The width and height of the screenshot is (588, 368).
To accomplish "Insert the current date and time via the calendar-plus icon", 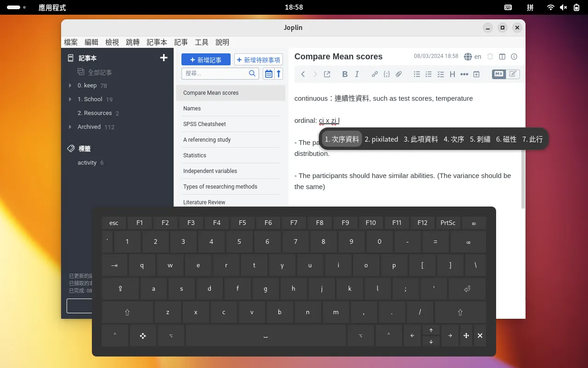I will (x=476, y=74).
